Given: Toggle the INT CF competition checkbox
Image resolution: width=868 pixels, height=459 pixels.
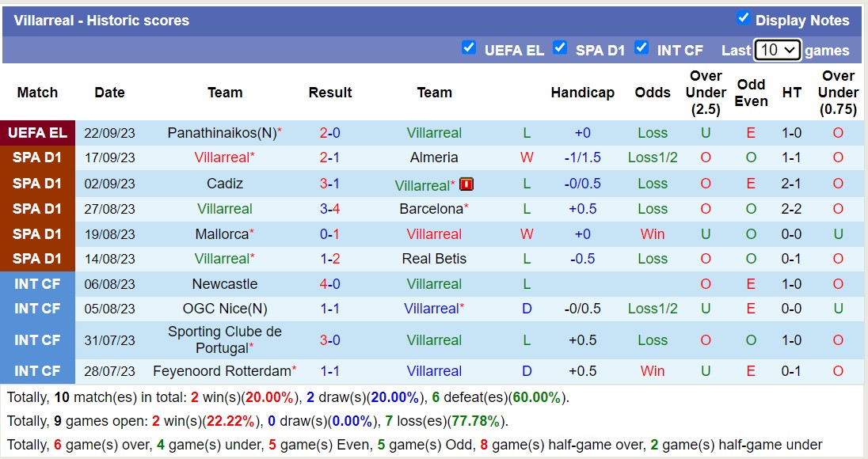Looking at the screenshot, I should (x=641, y=47).
